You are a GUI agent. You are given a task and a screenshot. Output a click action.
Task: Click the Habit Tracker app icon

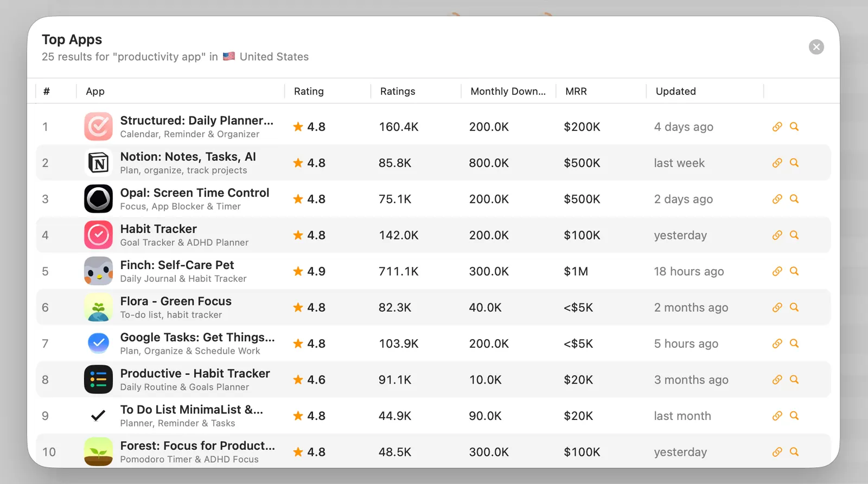click(98, 235)
